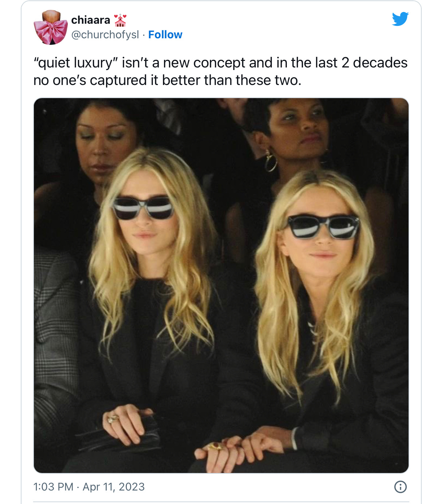Click the quiet luxury tweet text
441x504 pixels.
220,71
